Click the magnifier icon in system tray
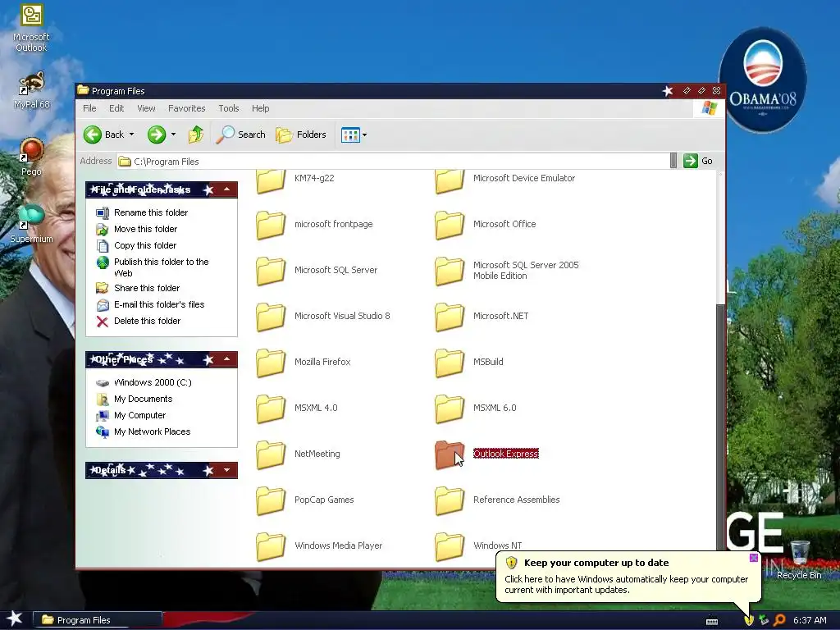This screenshot has height=630, width=840. [780, 620]
